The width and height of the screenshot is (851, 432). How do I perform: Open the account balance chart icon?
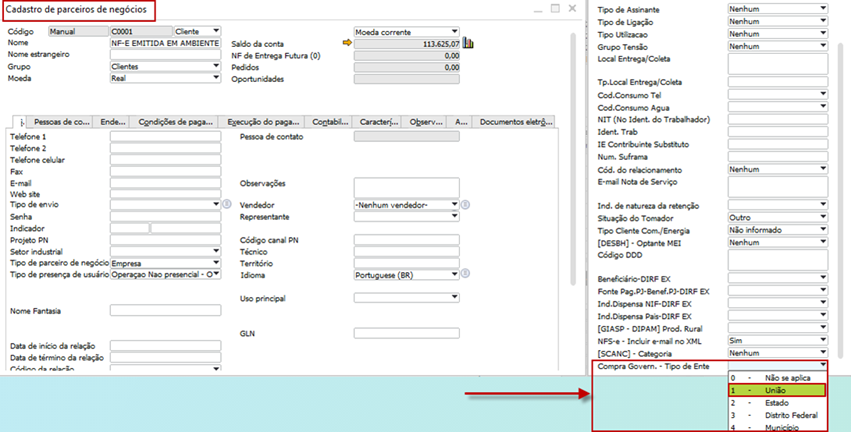[x=468, y=43]
